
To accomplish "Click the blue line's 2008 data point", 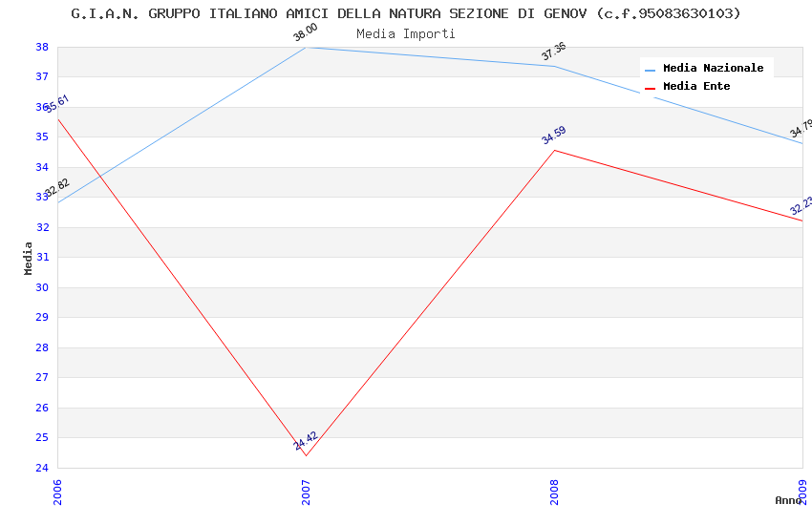I will point(555,66).
